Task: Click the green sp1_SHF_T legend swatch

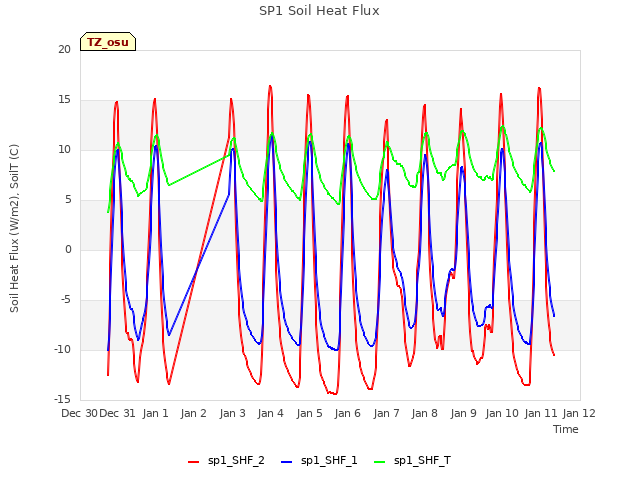Action: pyautogui.click(x=380, y=462)
